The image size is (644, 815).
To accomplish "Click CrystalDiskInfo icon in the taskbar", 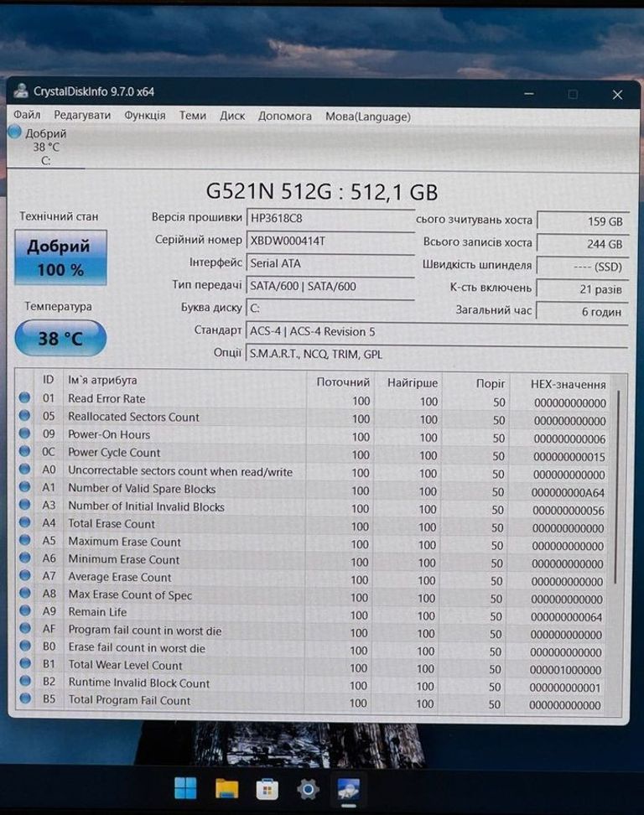I will 348,789.
